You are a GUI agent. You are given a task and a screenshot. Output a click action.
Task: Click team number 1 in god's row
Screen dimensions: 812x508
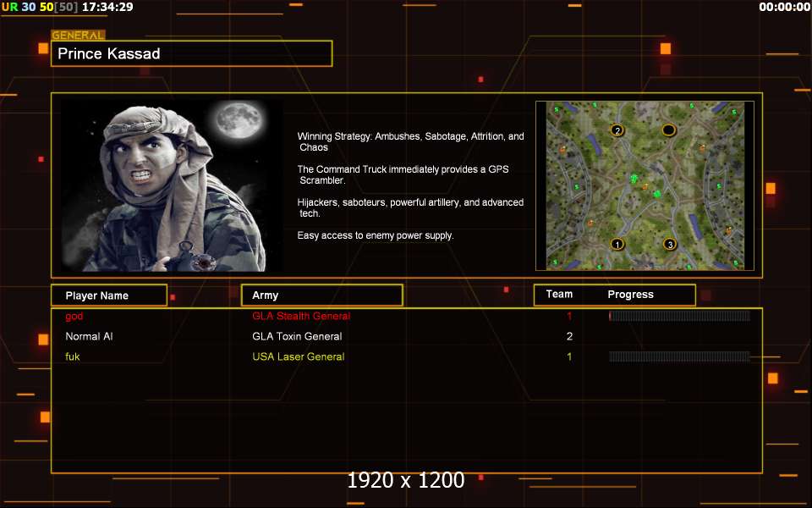pos(569,316)
